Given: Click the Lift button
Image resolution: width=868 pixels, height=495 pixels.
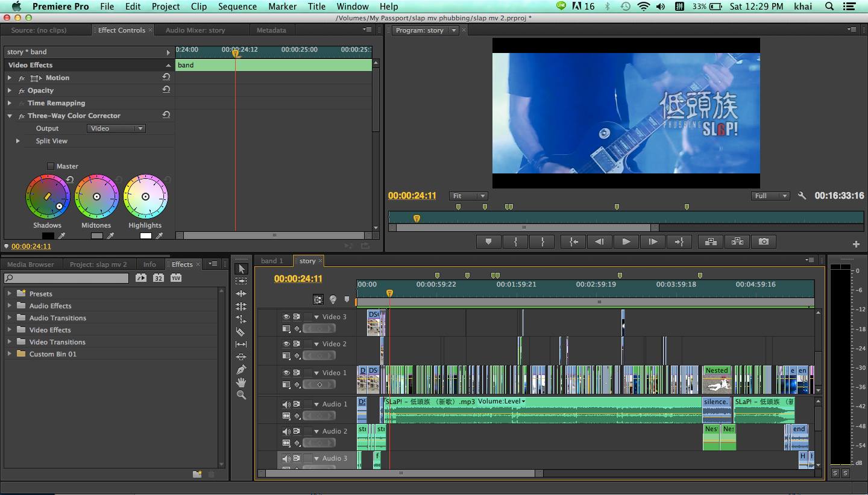Looking at the screenshot, I should click(711, 241).
